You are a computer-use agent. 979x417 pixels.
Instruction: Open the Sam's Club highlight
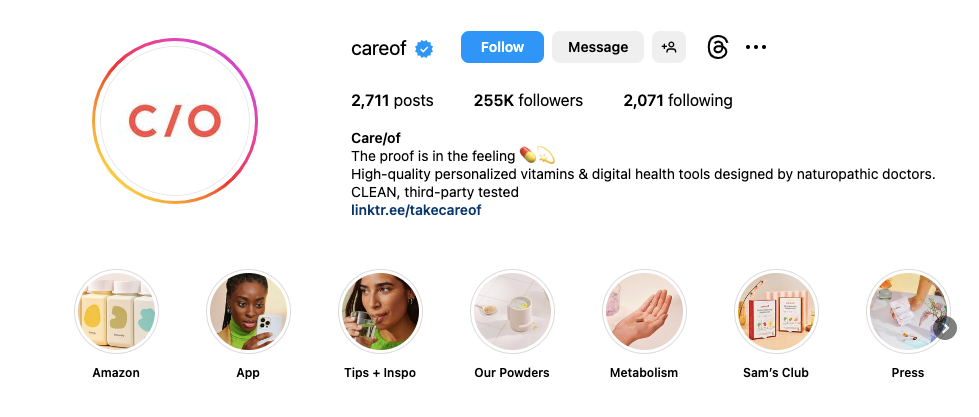[775, 312]
